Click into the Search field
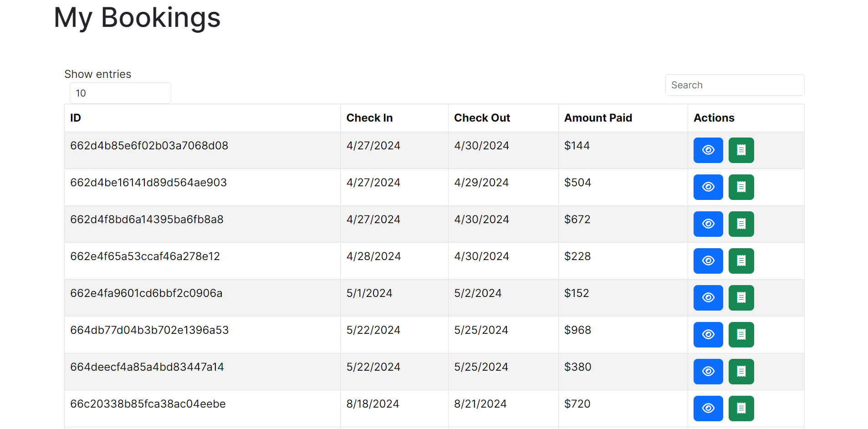 (734, 85)
